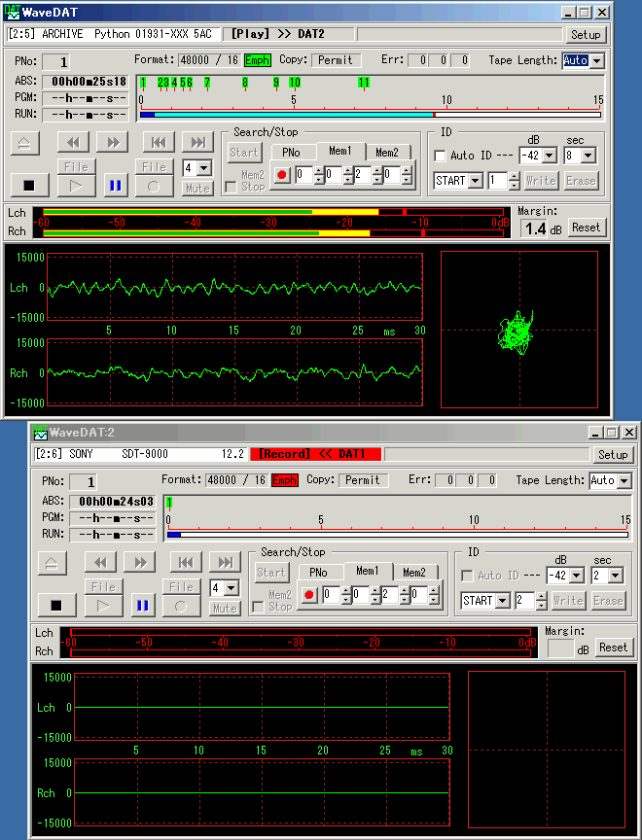The width and height of the screenshot is (642, 840).
Task: Reset the margin in the WaveDAT:2 window
Action: coord(613,647)
